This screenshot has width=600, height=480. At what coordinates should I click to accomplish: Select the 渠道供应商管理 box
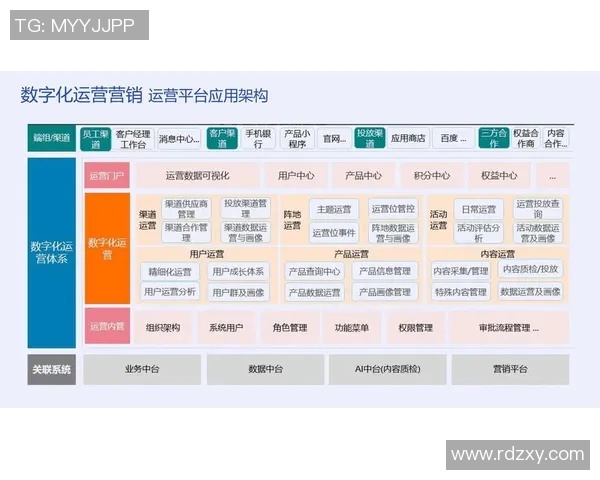tap(186, 208)
